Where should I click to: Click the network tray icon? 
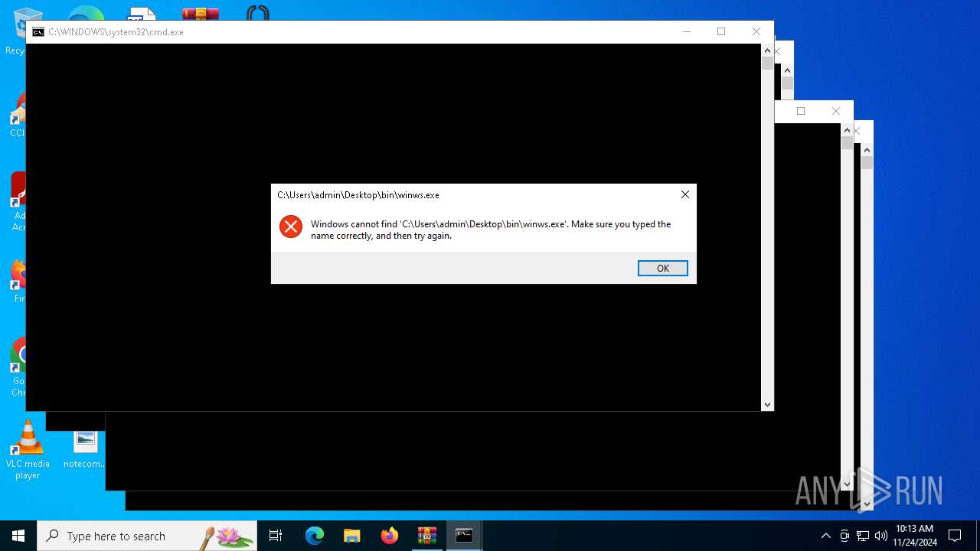pyautogui.click(x=863, y=536)
